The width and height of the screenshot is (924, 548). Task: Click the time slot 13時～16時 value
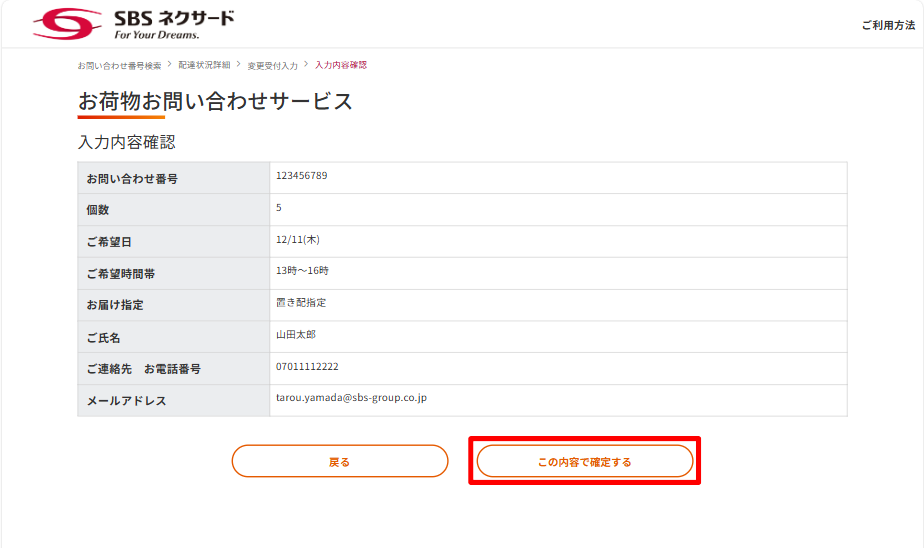tap(302, 271)
